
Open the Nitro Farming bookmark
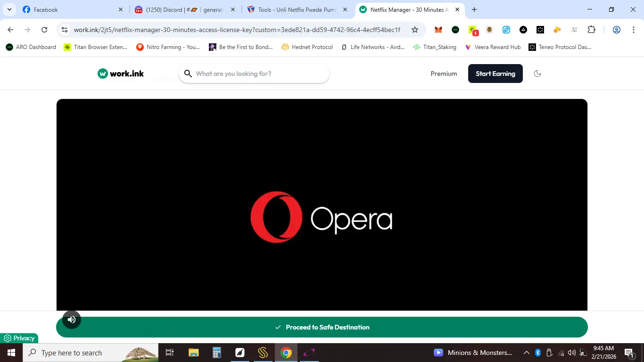[168, 47]
